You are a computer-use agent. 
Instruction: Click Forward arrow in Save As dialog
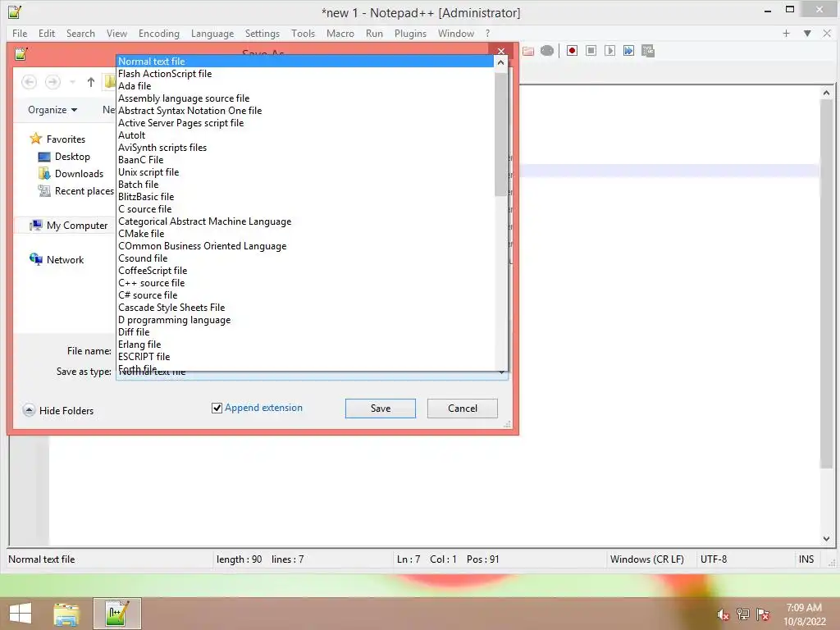[52, 82]
